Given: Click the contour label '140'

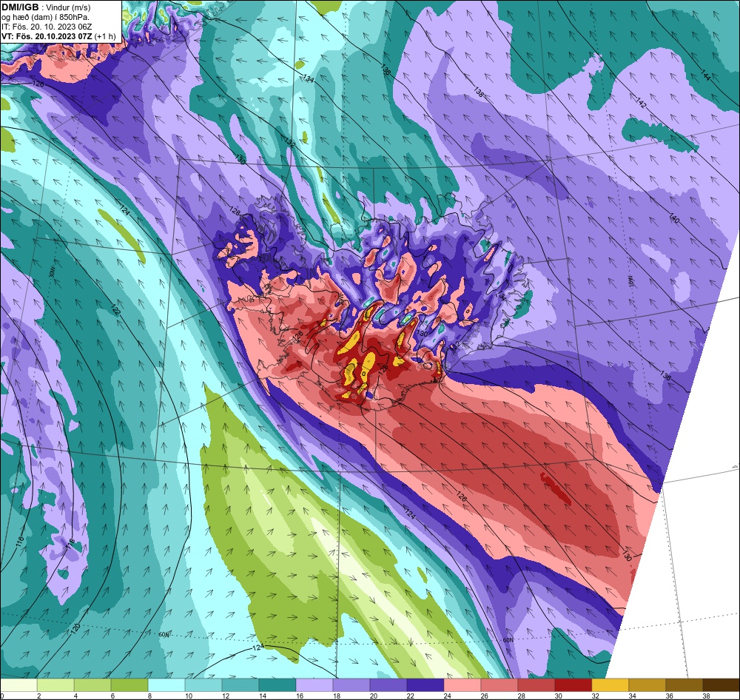Looking at the screenshot, I should [x=674, y=218].
